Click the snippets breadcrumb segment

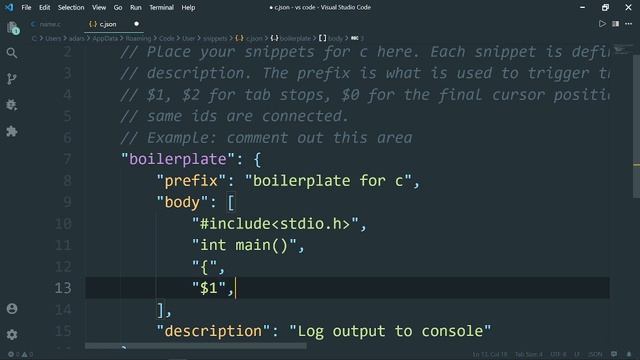point(215,38)
